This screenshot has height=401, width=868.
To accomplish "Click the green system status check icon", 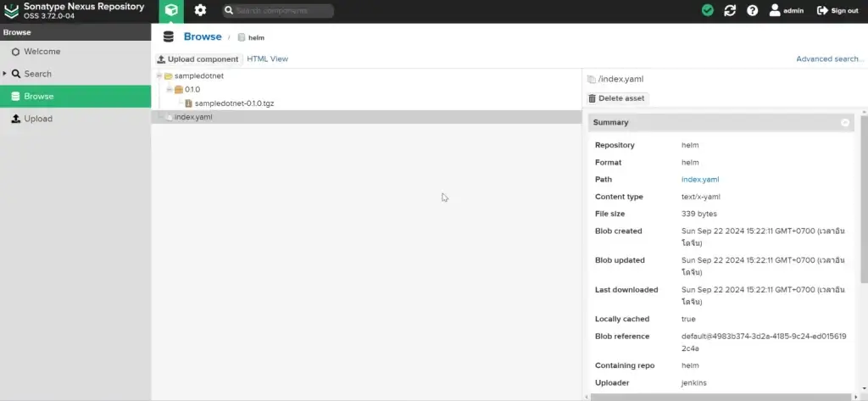I will 708,10.
